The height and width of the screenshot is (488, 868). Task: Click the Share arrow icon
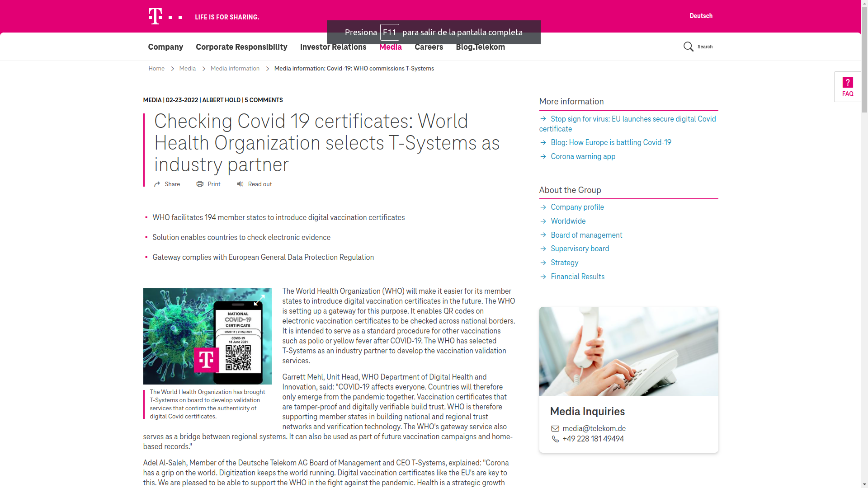(x=157, y=184)
